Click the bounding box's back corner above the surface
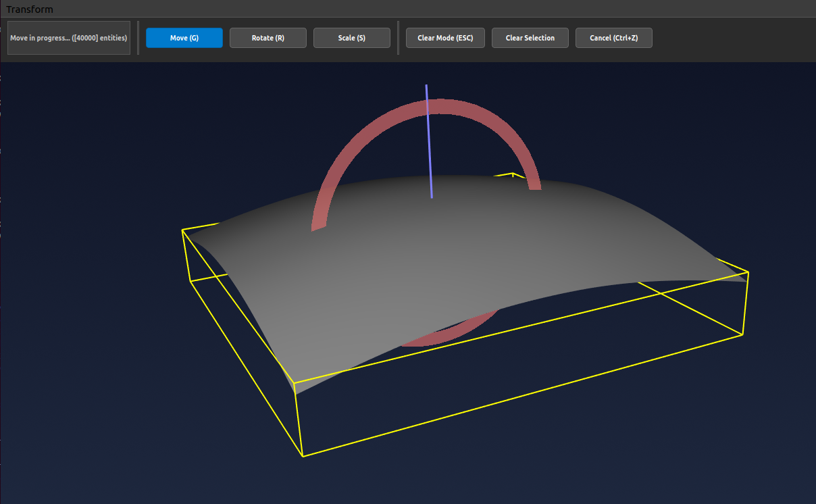This screenshot has height=504, width=816. [513, 174]
